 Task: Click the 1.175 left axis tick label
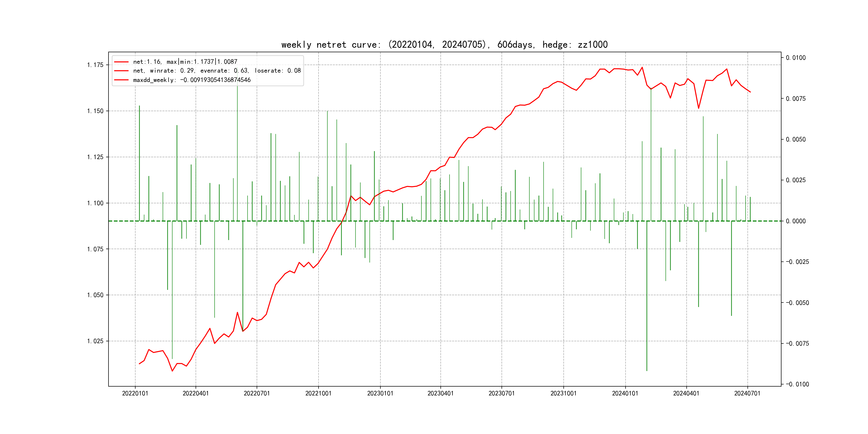point(95,65)
